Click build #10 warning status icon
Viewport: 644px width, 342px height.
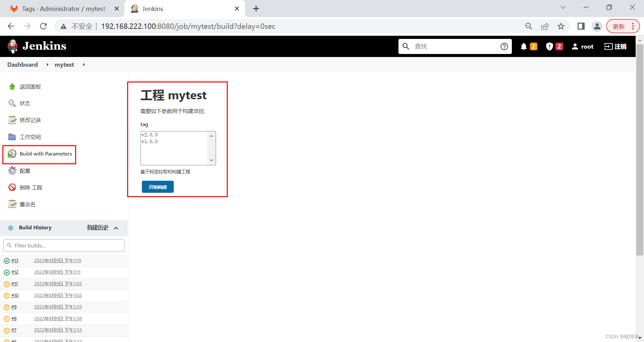6,296
